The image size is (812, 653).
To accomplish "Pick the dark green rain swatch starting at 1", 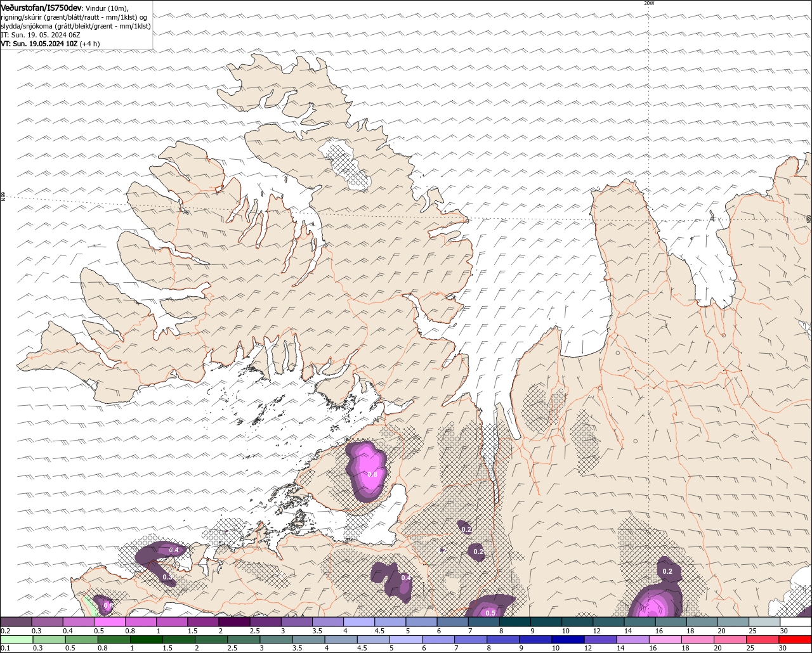I will (x=147, y=639).
